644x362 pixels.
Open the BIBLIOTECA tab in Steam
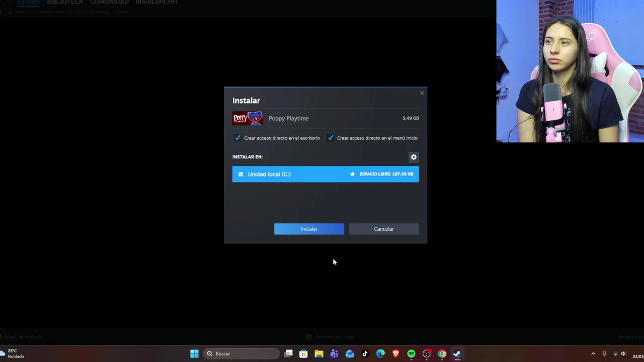(x=65, y=3)
